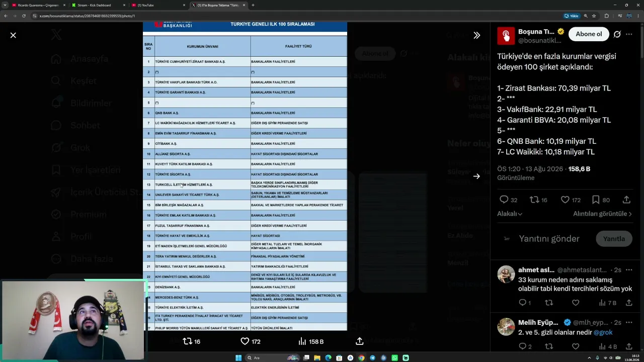Show hidden system tray icons

tap(589, 358)
